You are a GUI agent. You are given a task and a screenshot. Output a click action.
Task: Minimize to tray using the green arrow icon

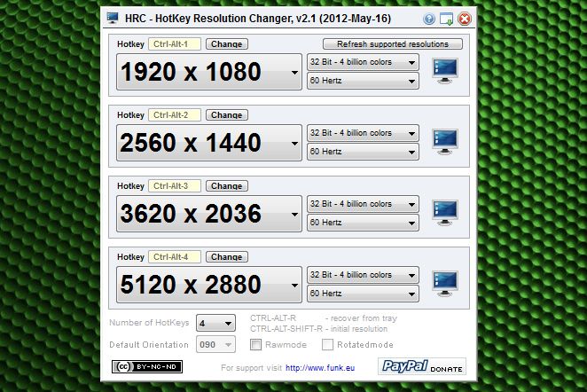tap(447, 18)
